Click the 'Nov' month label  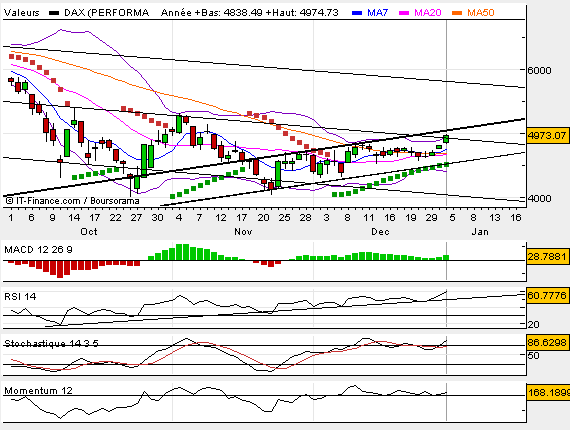[x=243, y=232]
